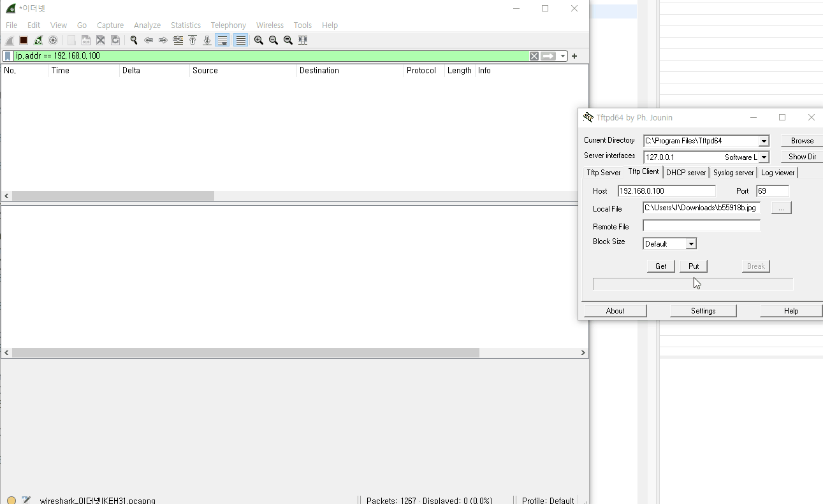Sort packets by Time column header
This screenshot has height=504, width=823.
coord(84,71)
